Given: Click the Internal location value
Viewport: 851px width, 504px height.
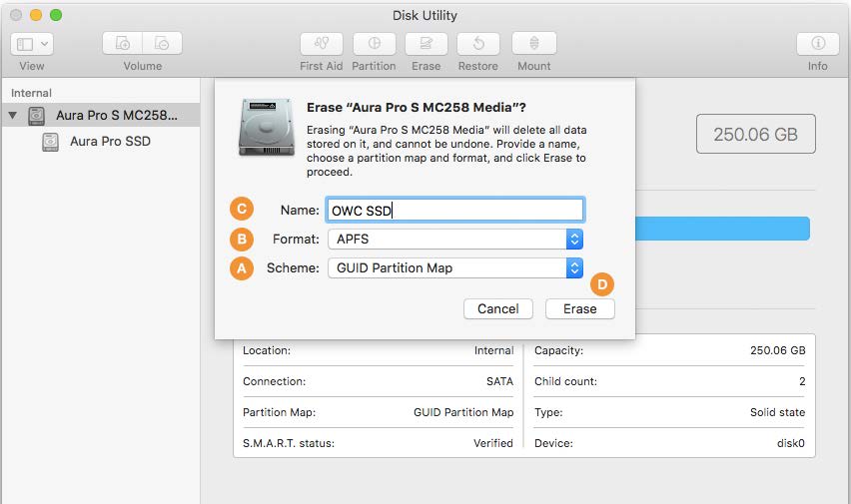Looking at the screenshot, I should click(493, 350).
